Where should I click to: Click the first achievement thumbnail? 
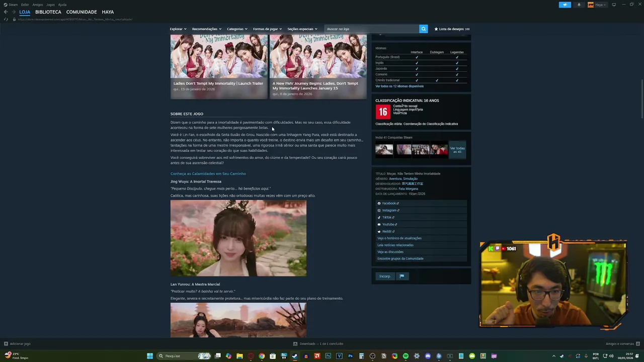[x=384, y=149]
